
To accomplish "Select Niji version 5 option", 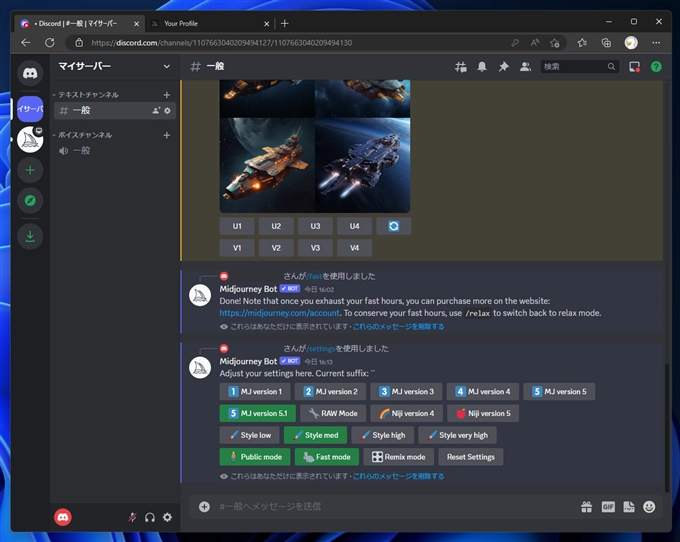I will 483,413.
